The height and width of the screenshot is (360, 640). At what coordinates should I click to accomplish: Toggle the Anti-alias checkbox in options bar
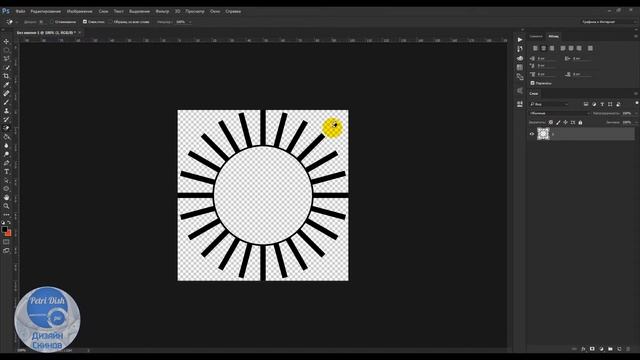coord(52,22)
